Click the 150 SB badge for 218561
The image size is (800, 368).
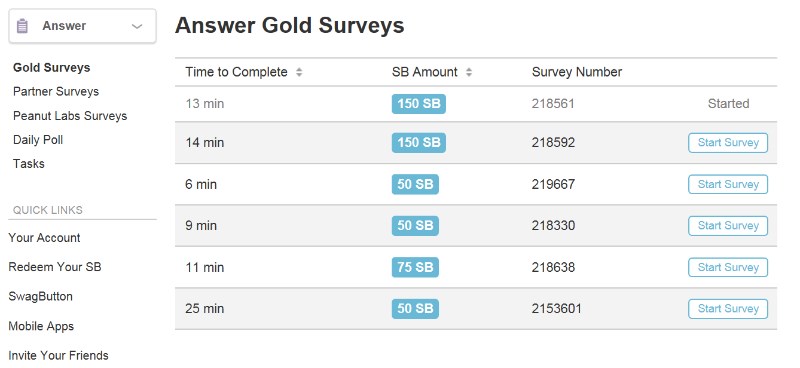click(x=419, y=104)
